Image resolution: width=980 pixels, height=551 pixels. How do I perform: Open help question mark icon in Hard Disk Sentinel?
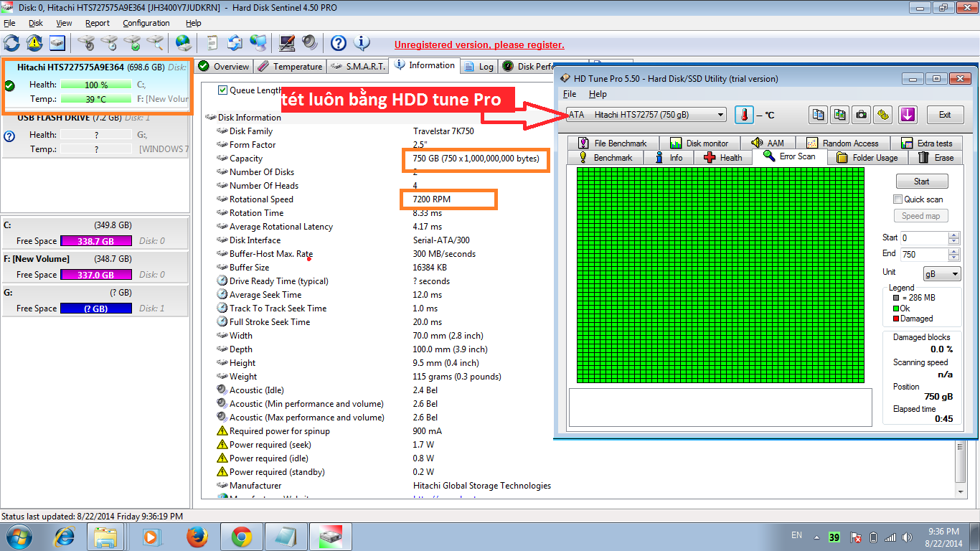coord(339,43)
